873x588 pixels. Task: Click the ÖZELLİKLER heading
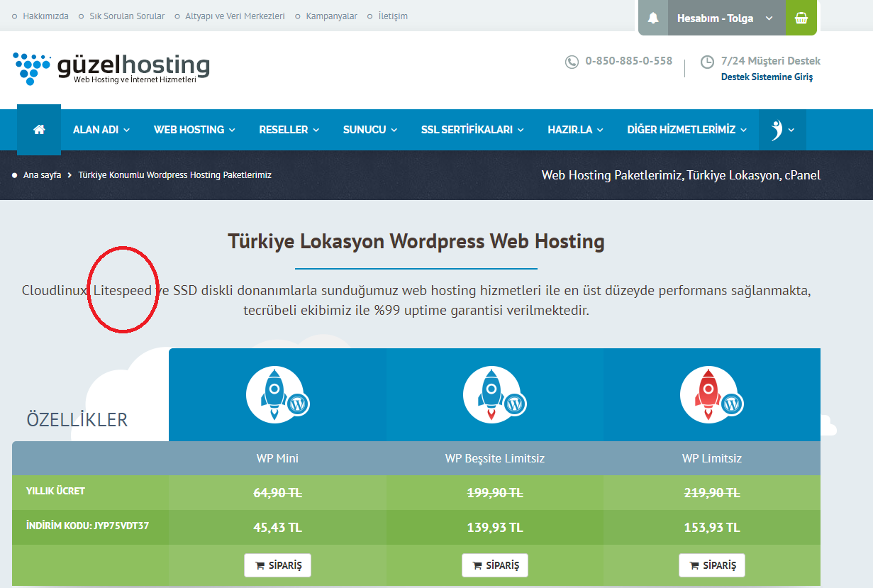click(x=77, y=419)
